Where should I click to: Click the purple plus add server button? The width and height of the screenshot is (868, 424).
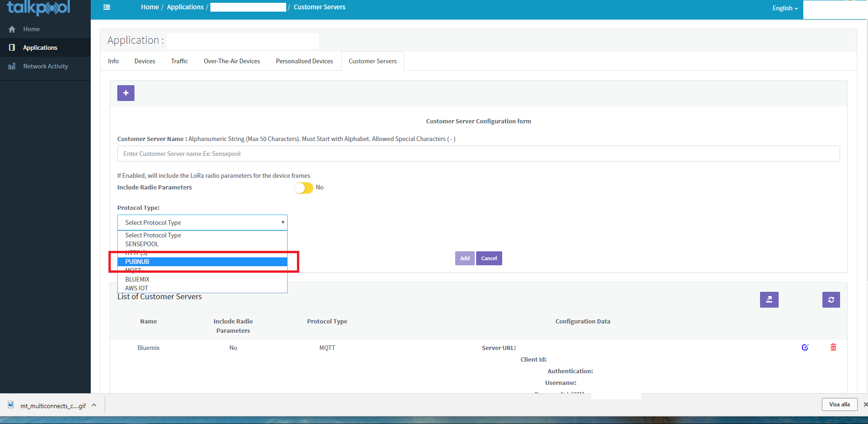(x=126, y=93)
